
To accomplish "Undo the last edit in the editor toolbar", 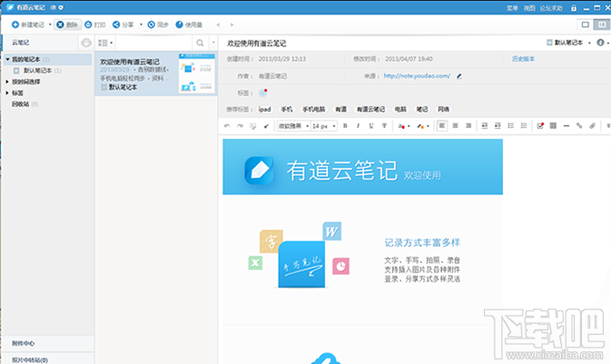I will (227, 126).
